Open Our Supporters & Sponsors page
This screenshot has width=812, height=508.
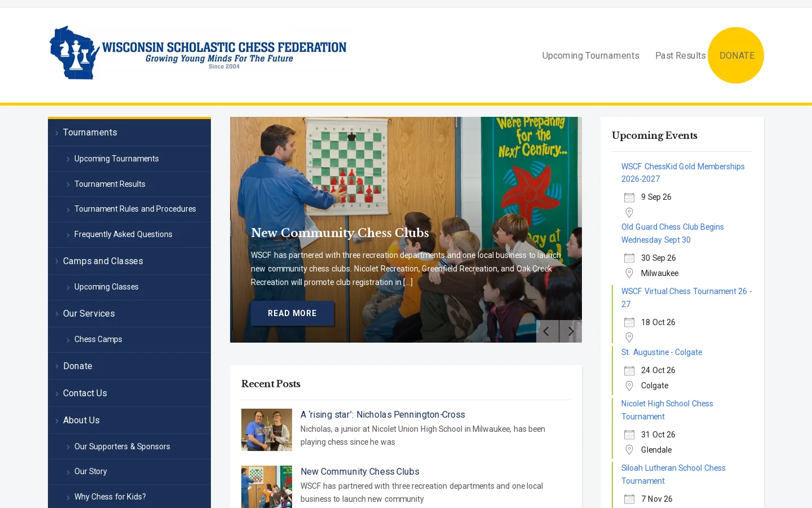click(129, 447)
